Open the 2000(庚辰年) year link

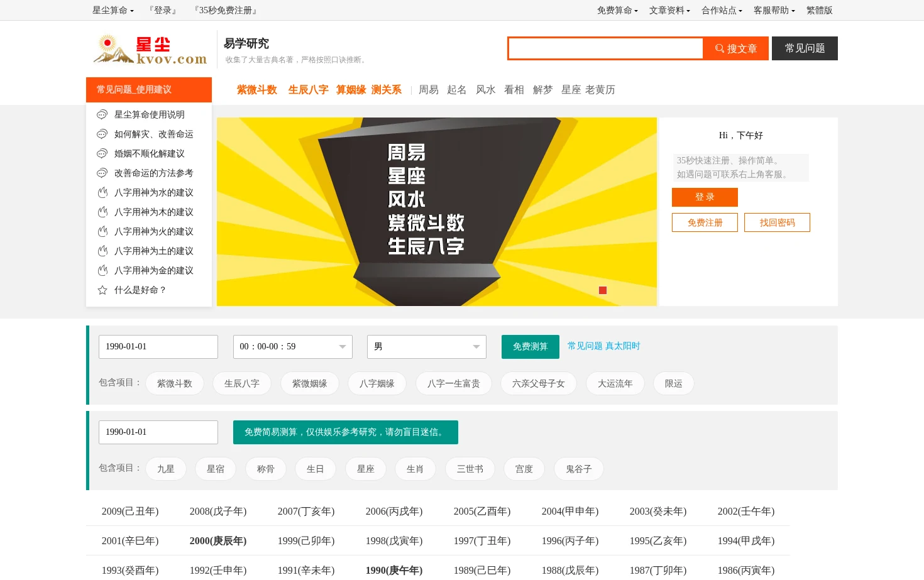point(218,541)
